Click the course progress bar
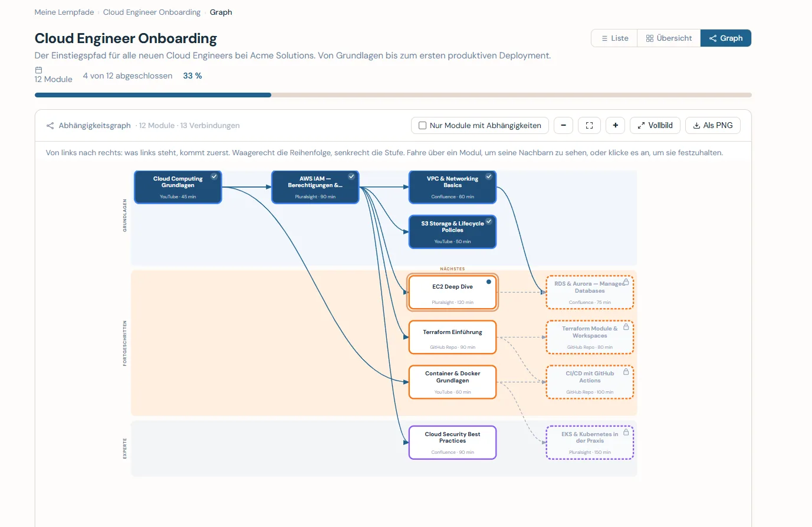 coord(393,95)
